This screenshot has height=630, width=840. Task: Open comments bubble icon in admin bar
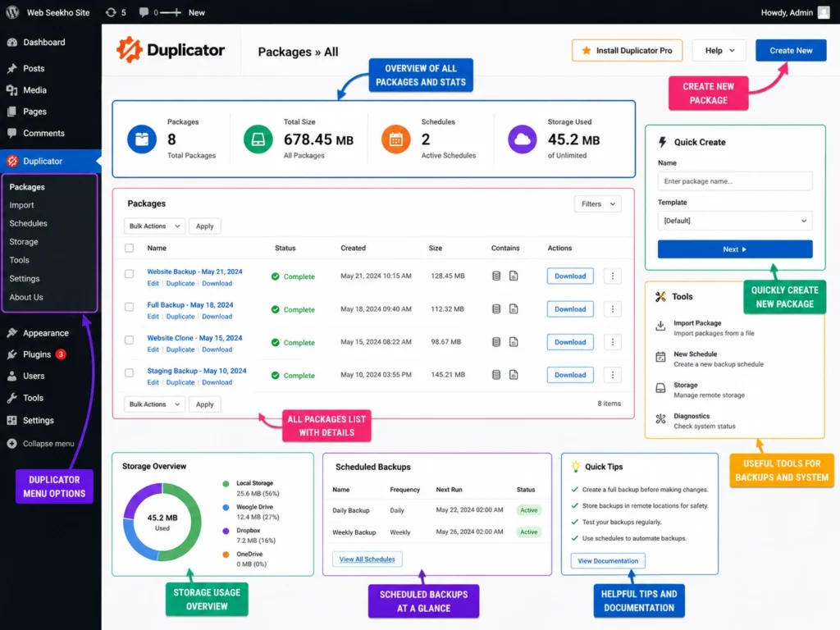point(144,12)
